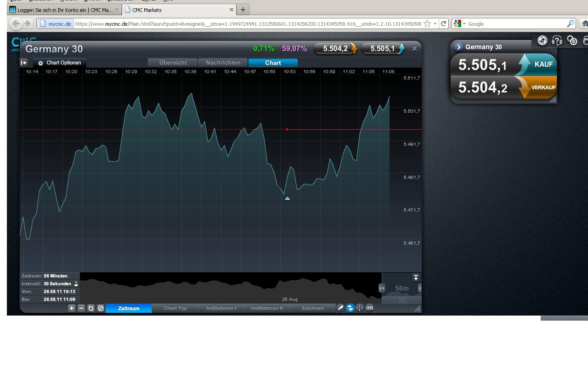Click the 10:53 time axis label
The width and height of the screenshot is (588, 368).
click(x=289, y=72)
